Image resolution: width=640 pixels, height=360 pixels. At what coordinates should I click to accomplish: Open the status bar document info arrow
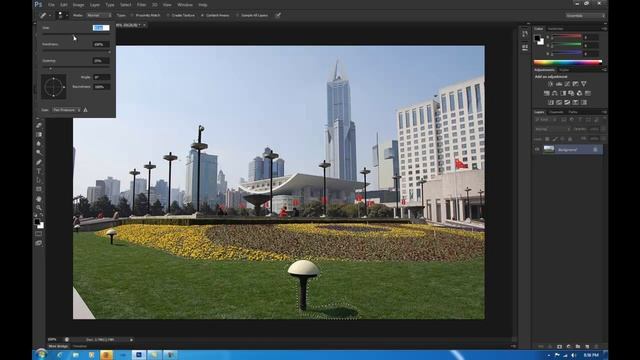131,340
